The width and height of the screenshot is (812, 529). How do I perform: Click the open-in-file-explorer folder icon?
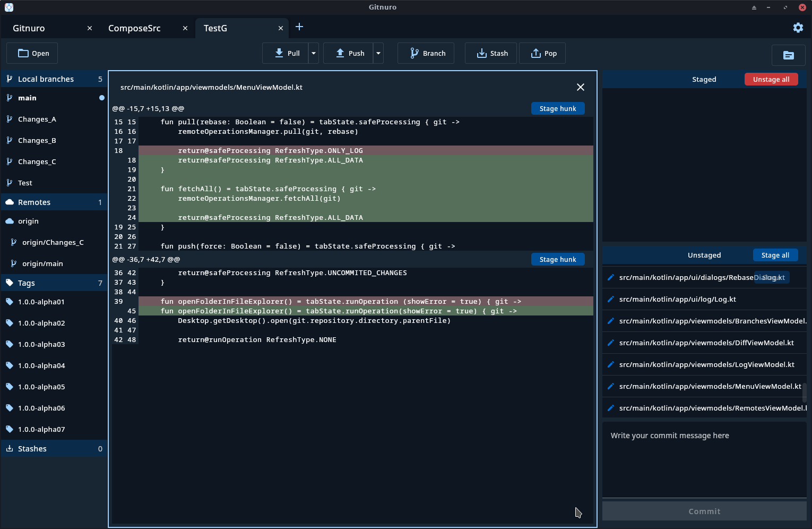[789, 55]
